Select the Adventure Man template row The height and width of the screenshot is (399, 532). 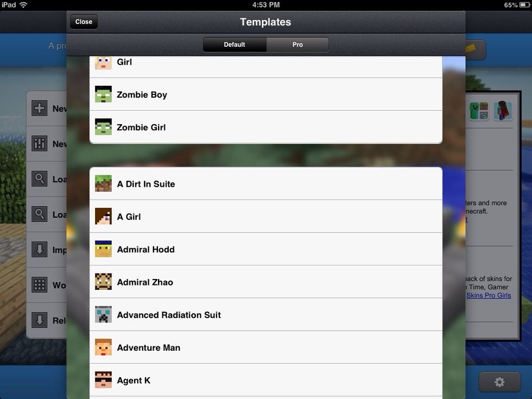pyautogui.click(x=266, y=347)
